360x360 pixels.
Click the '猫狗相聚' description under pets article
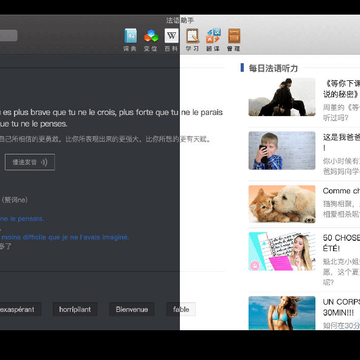click(341, 208)
